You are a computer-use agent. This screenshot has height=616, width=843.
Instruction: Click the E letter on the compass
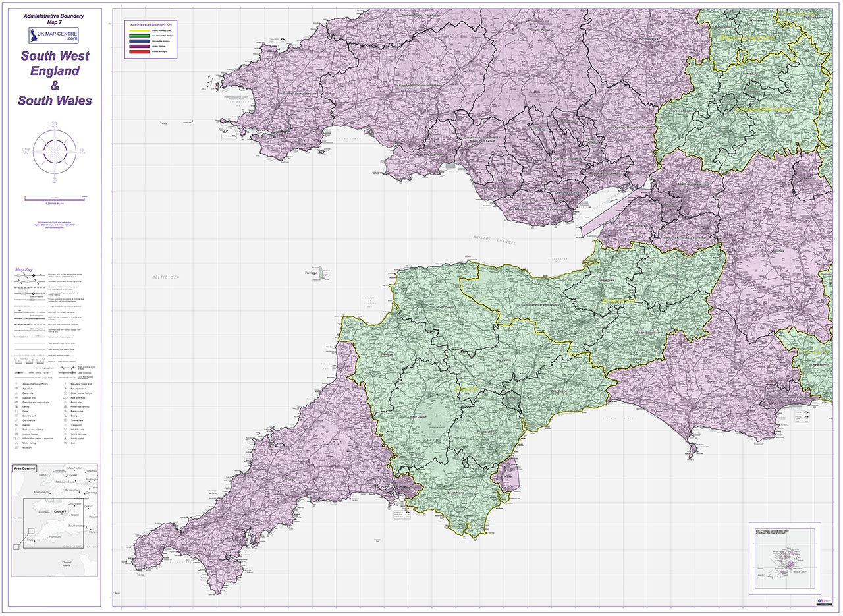(x=82, y=152)
